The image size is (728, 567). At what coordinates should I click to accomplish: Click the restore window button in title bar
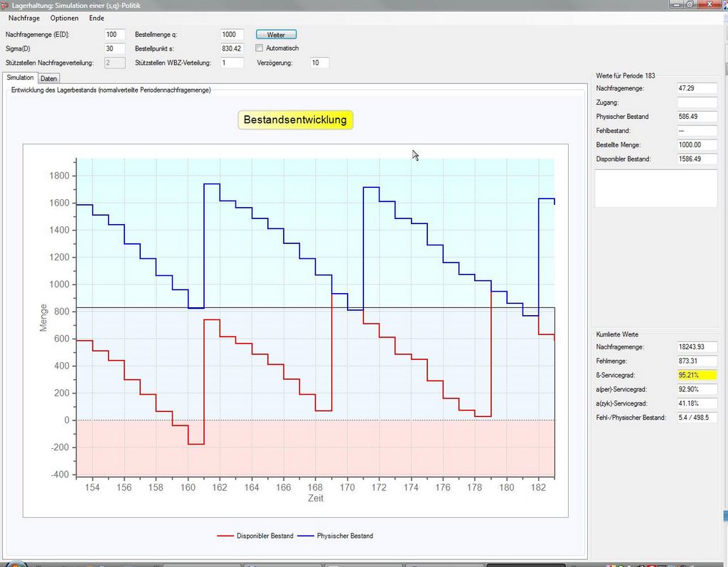coord(690,4)
